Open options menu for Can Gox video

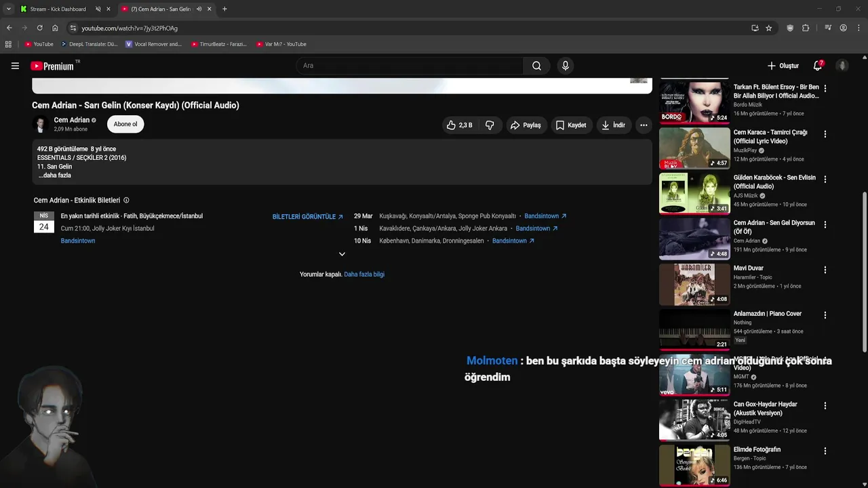pos(825,405)
